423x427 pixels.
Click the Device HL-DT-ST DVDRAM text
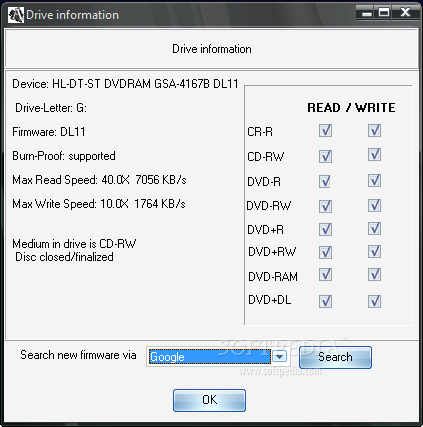[125, 84]
